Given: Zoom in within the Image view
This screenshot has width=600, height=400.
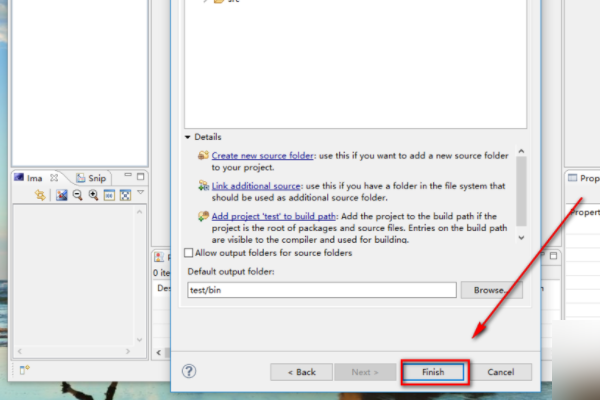Looking at the screenshot, I should pyautogui.click(x=93, y=195).
